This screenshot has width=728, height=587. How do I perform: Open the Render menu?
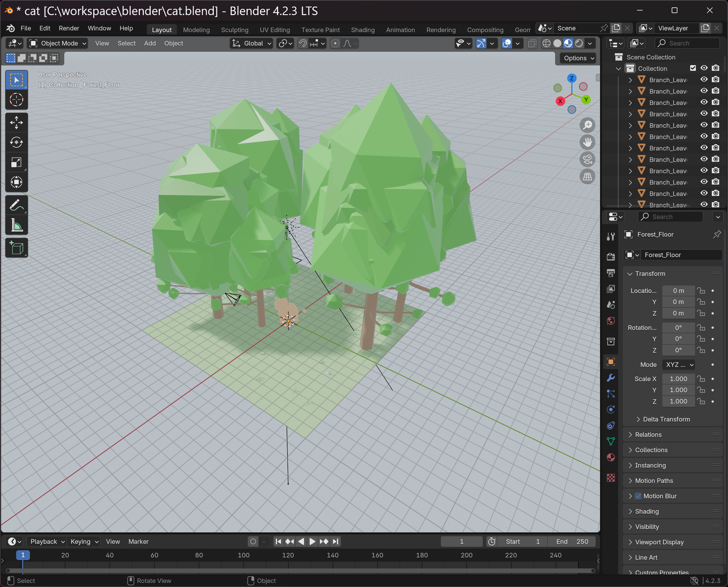point(69,28)
